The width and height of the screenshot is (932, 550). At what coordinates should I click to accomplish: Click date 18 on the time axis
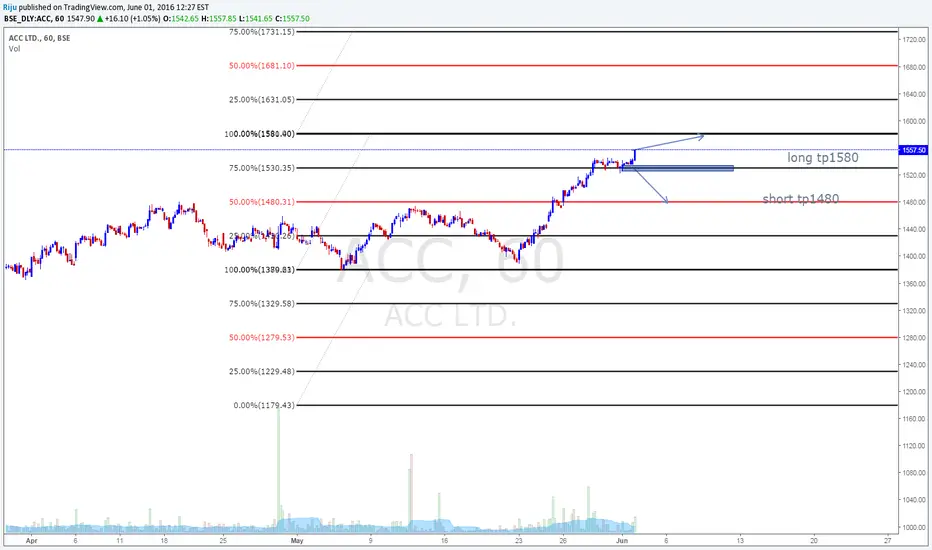(164, 540)
